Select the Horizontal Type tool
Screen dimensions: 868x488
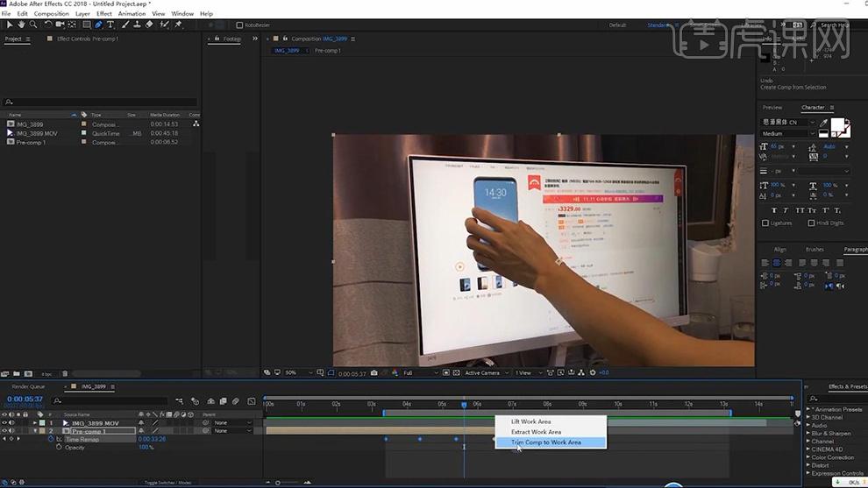pos(110,25)
